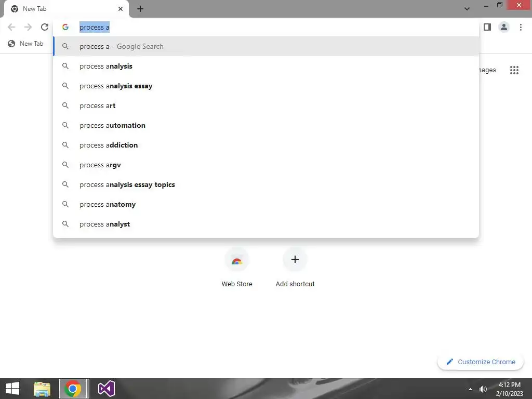Image resolution: width=532 pixels, height=399 pixels.
Task: Minimize the Chrome window
Action: coord(486,5)
